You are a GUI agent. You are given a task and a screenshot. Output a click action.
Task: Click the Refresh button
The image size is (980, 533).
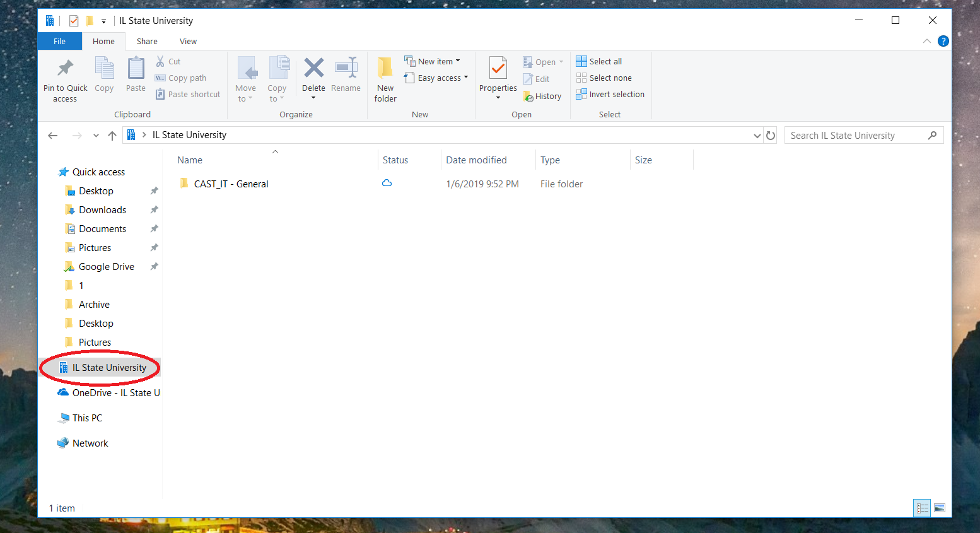[770, 135]
